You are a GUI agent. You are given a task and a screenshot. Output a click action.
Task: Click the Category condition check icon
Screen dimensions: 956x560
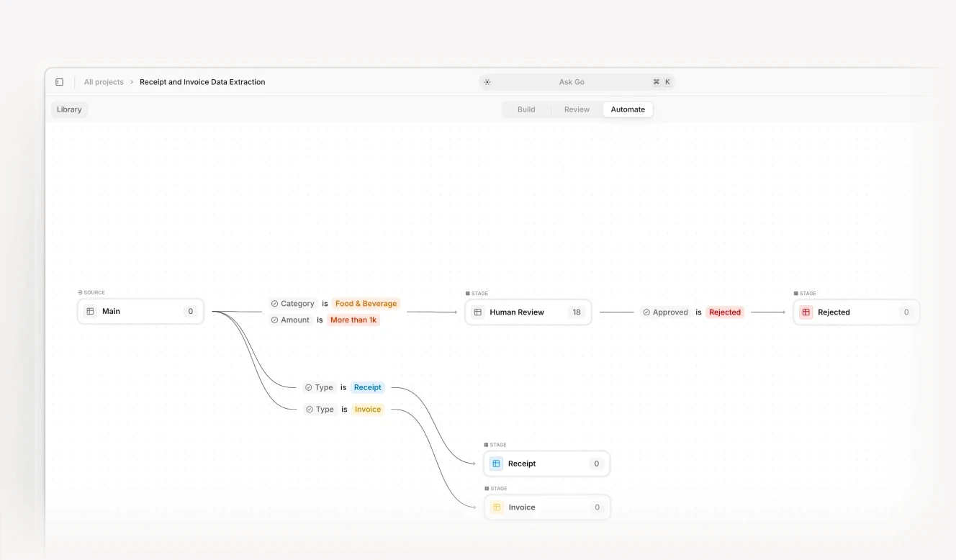coord(274,304)
